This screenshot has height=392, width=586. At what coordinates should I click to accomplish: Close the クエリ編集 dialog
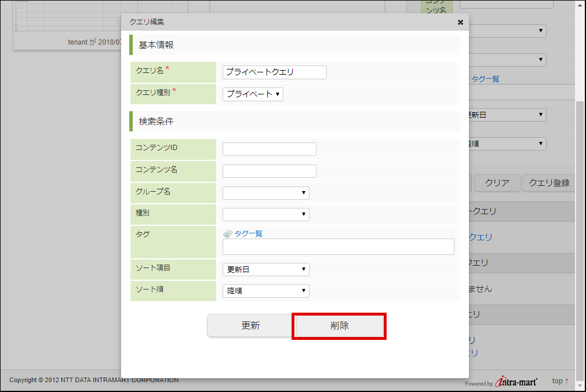[460, 22]
